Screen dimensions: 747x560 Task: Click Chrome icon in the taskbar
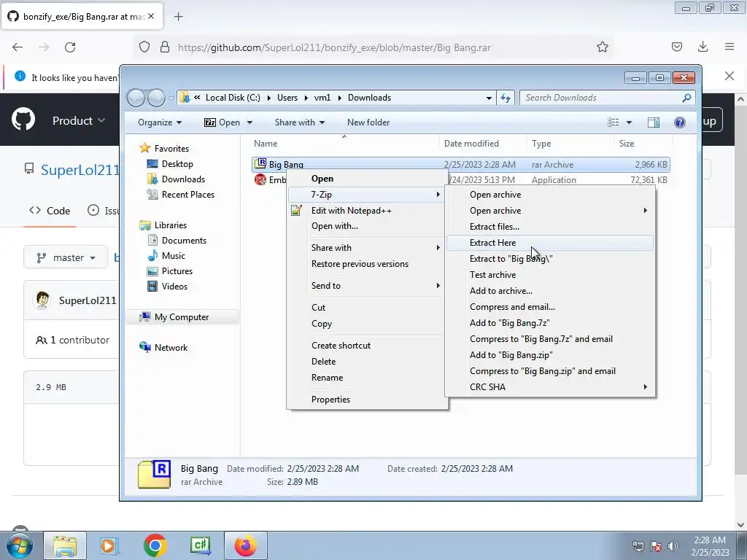coord(155,545)
